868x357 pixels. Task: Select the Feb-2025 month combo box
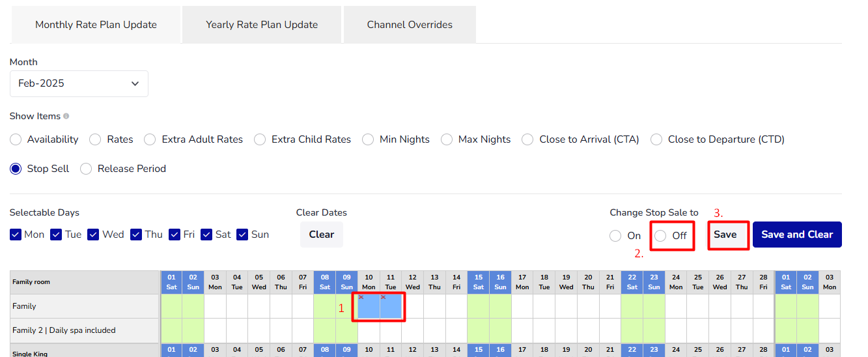[79, 84]
